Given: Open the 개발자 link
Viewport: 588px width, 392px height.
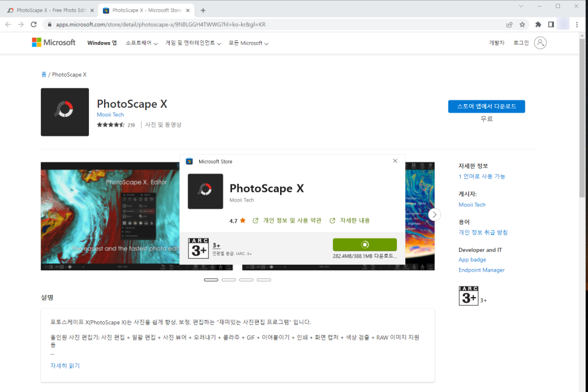Looking at the screenshot, I should 497,43.
